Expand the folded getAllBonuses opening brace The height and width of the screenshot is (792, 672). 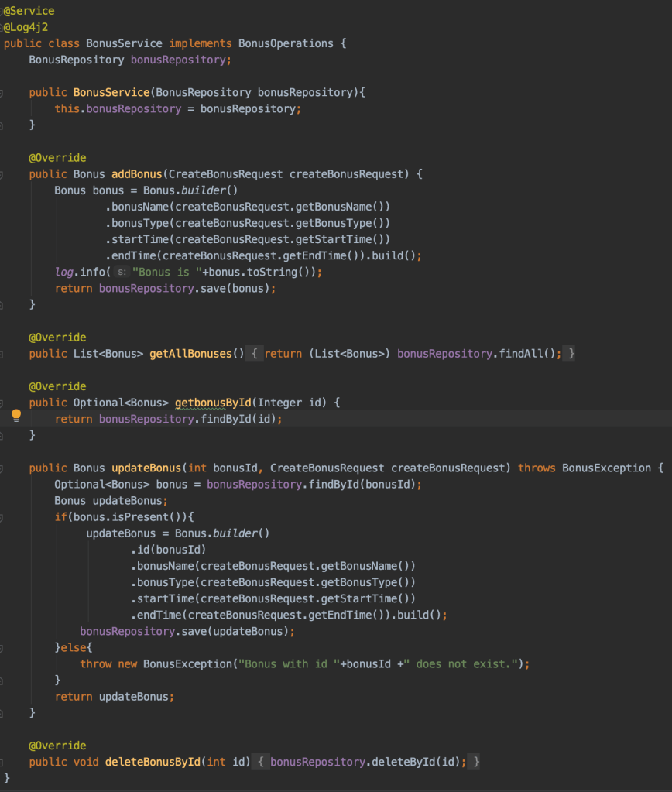(256, 354)
